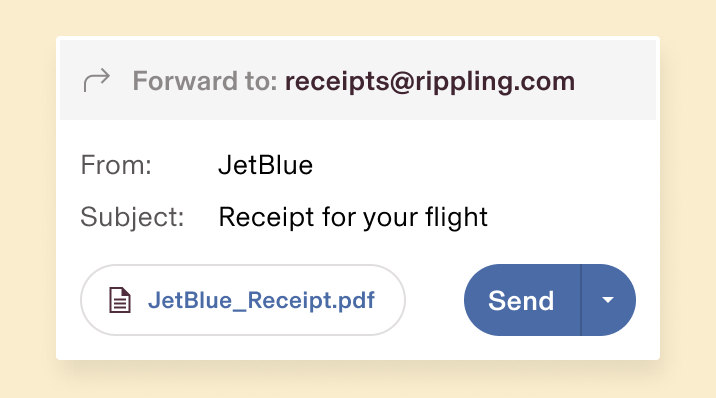
Task: Open the Send options dropdown arrow
Action: [x=608, y=300]
